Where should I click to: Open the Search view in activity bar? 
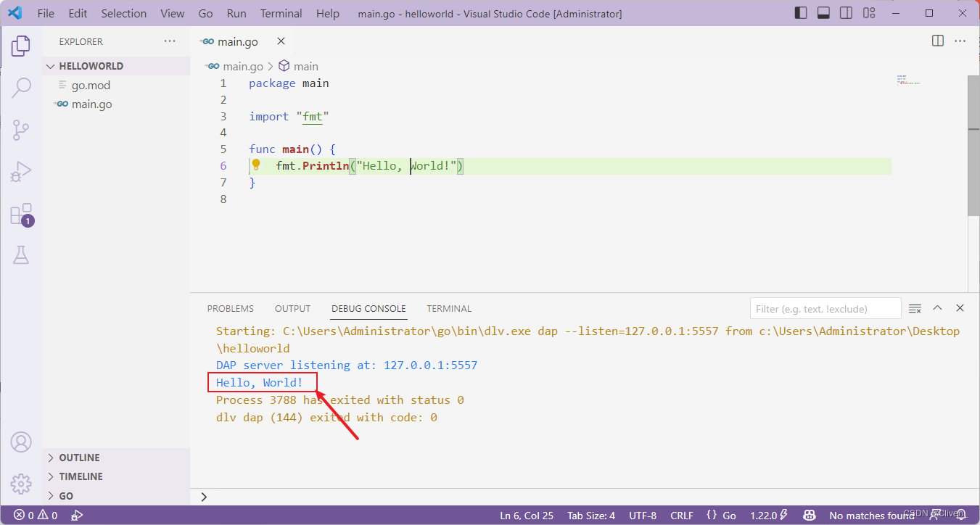pyautogui.click(x=21, y=88)
